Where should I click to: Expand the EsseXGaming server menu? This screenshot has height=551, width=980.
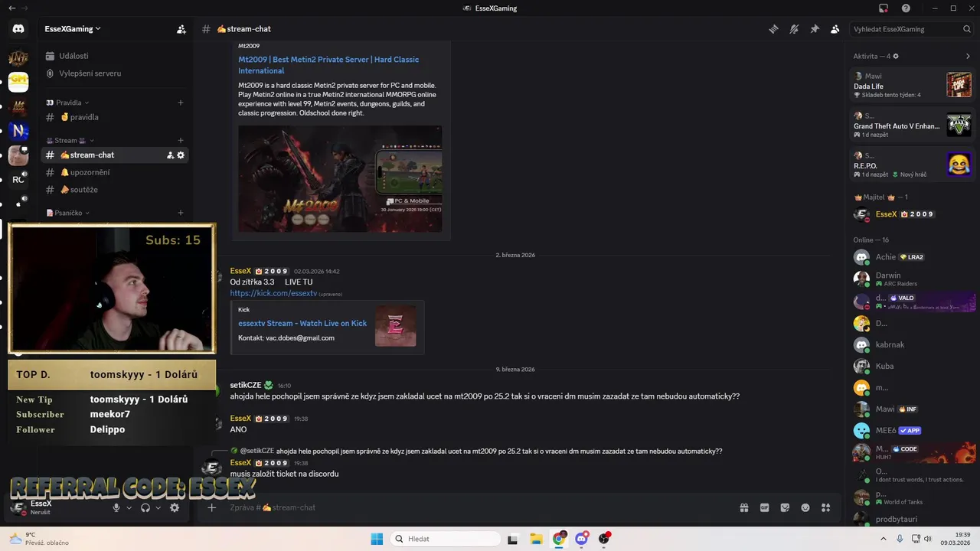[73, 29]
